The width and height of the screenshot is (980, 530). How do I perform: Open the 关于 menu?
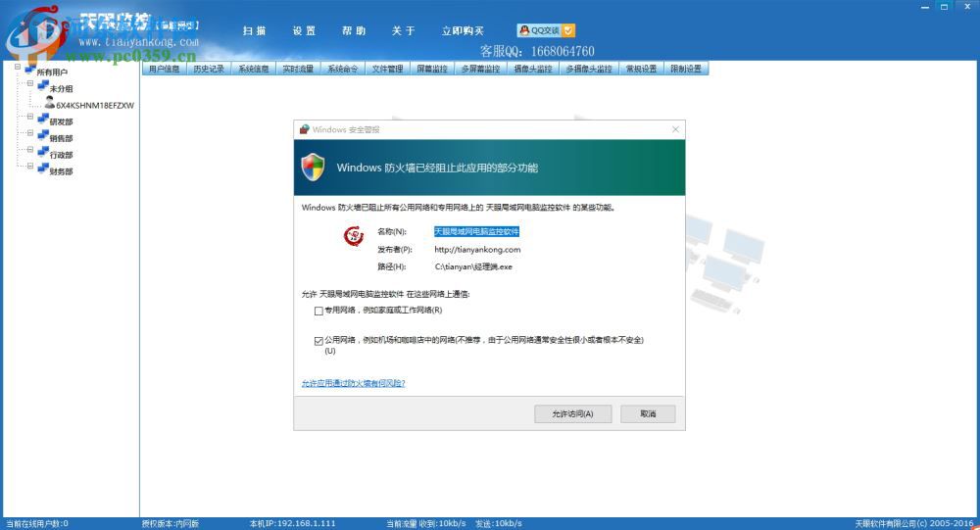tap(403, 30)
